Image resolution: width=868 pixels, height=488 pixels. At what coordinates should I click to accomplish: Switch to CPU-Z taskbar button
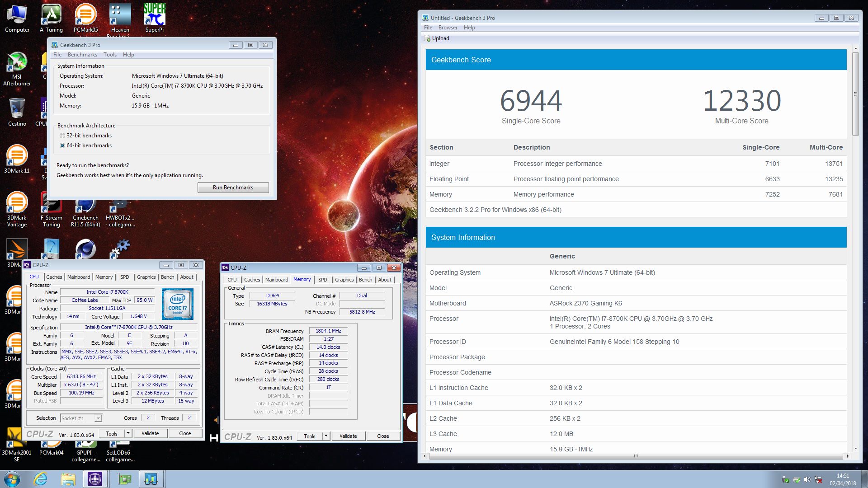pyautogui.click(x=95, y=479)
